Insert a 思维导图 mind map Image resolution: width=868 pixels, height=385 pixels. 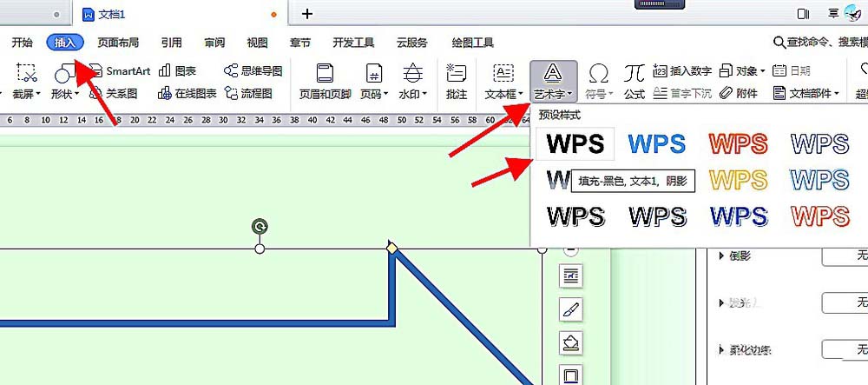[x=253, y=71]
